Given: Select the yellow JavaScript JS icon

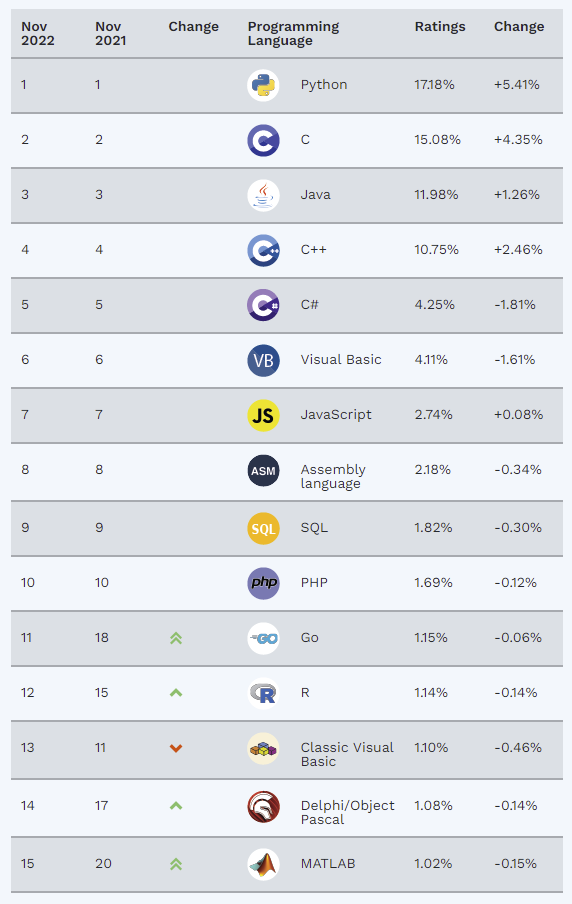Looking at the screenshot, I should [x=264, y=415].
